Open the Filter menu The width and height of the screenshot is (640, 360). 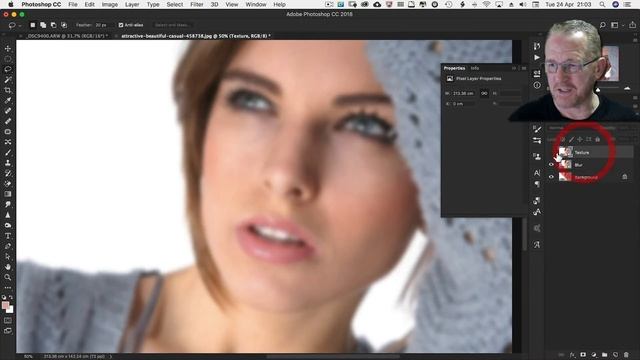point(196,4)
